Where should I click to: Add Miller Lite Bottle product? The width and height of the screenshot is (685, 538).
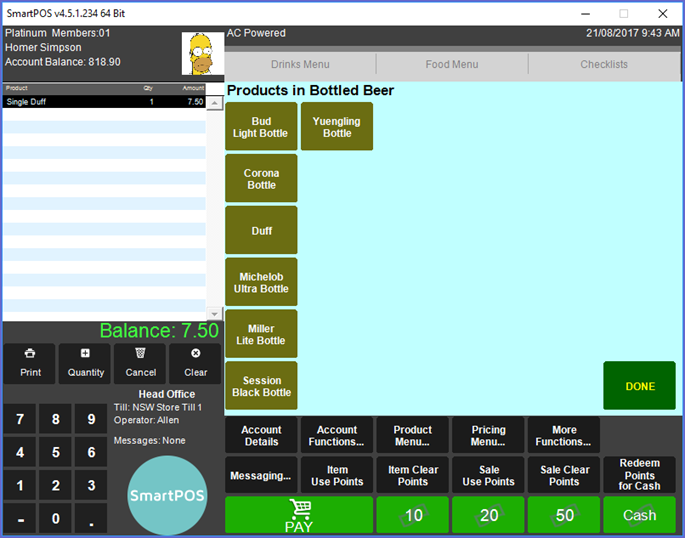tap(261, 334)
